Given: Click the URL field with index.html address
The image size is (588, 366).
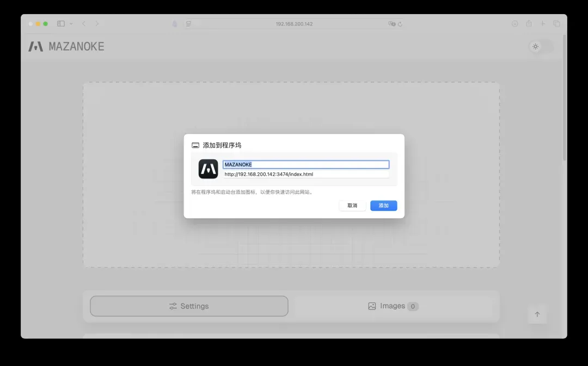Looking at the screenshot, I should click(305, 175).
